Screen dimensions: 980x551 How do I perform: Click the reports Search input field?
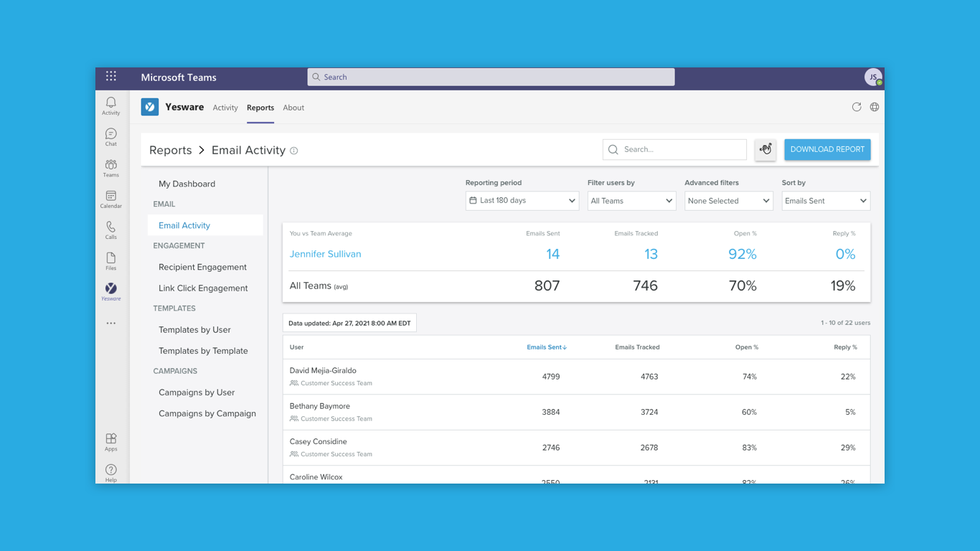[x=682, y=149]
